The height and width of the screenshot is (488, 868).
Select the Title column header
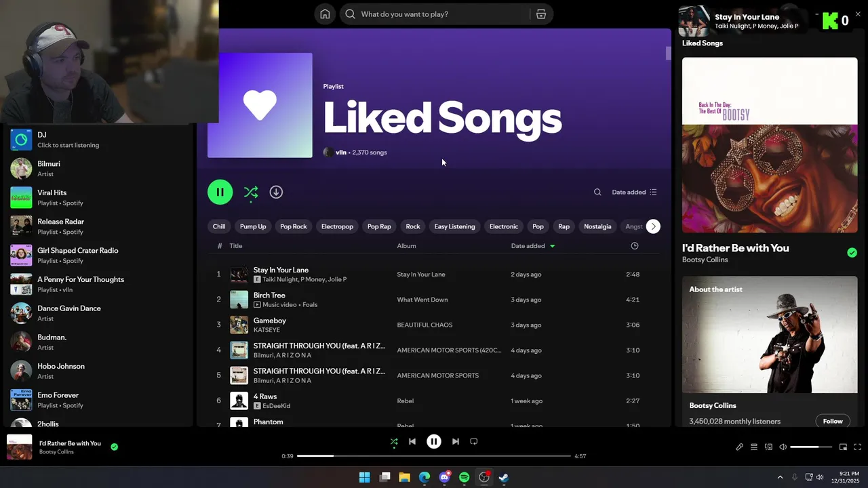pyautogui.click(x=236, y=246)
